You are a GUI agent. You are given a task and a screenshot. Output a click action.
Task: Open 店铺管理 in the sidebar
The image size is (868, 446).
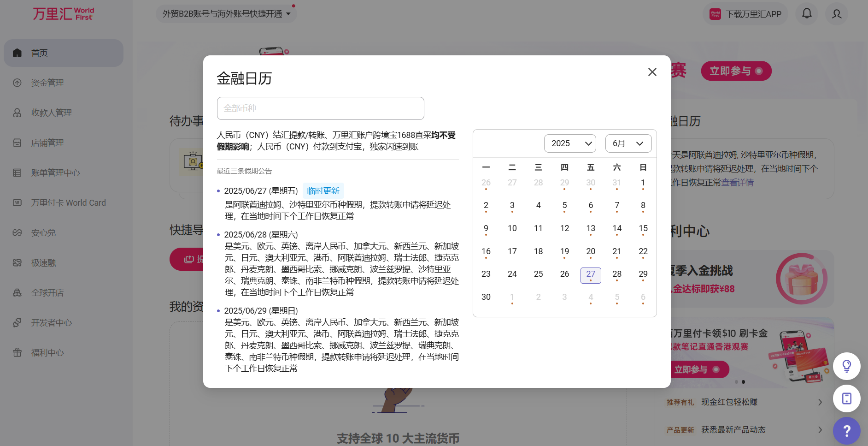click(x=47, y=143)
